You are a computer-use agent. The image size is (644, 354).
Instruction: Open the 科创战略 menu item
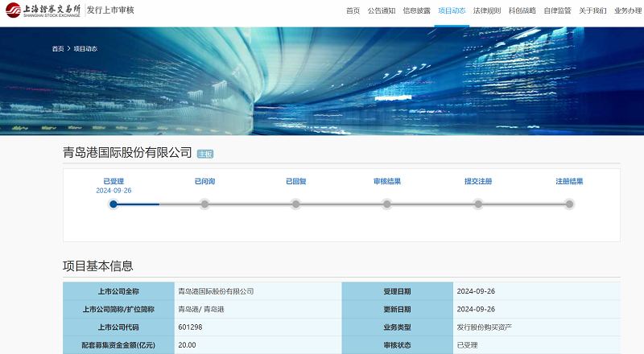[522, 10]
